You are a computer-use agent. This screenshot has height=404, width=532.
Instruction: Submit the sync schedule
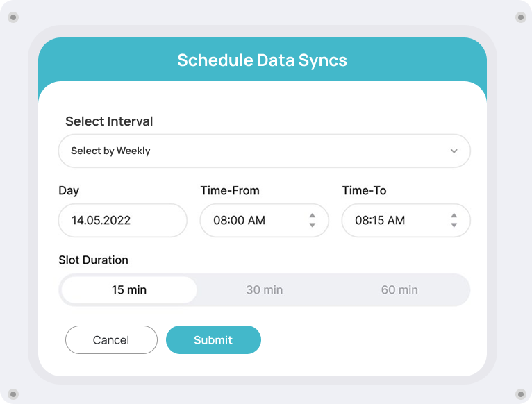[x=213, y=340]
